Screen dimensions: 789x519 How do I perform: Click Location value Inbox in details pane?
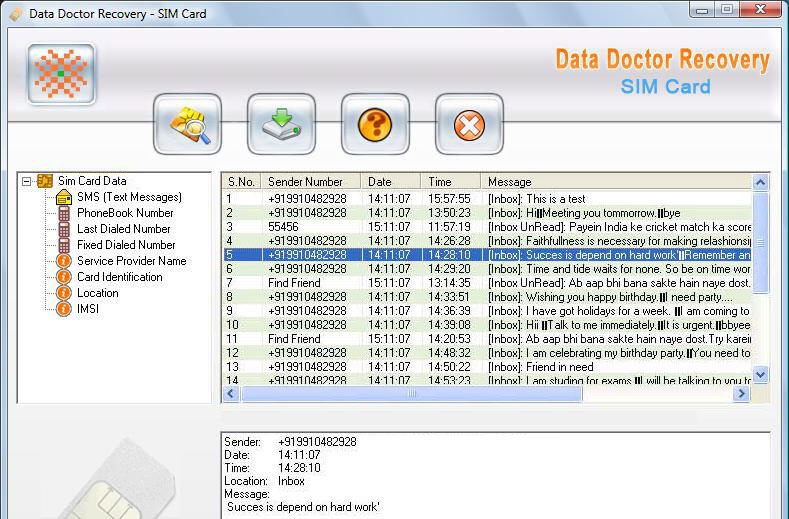point(291,481)
